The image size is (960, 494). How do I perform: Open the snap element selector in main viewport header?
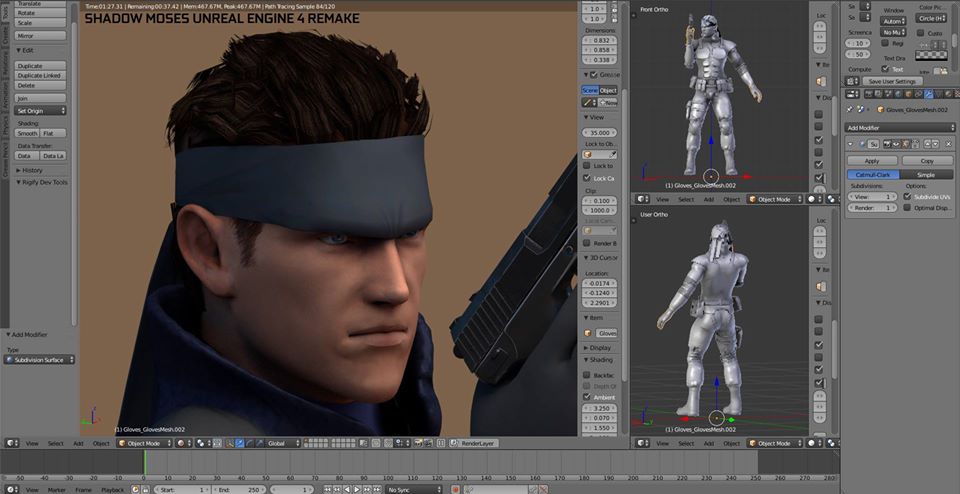402,443
